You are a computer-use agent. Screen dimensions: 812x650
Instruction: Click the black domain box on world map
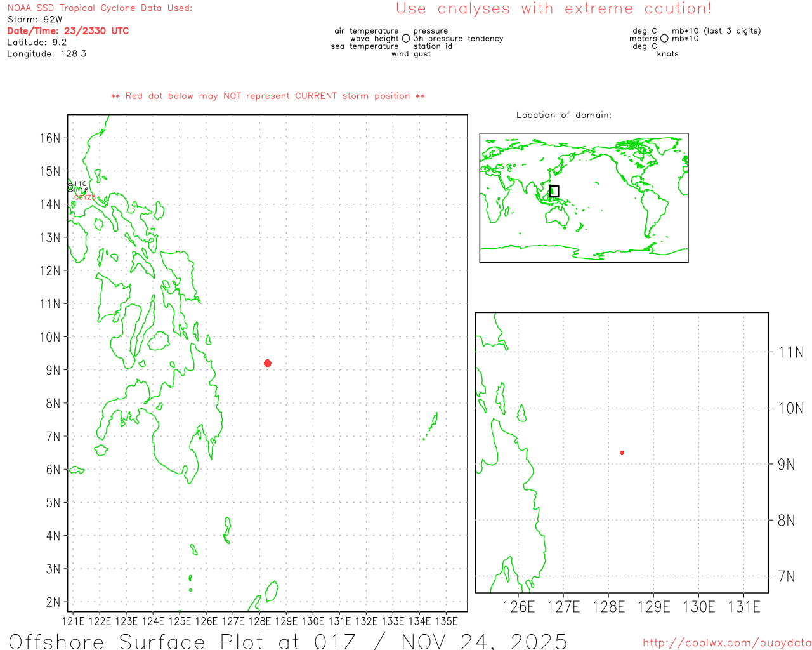554,191
